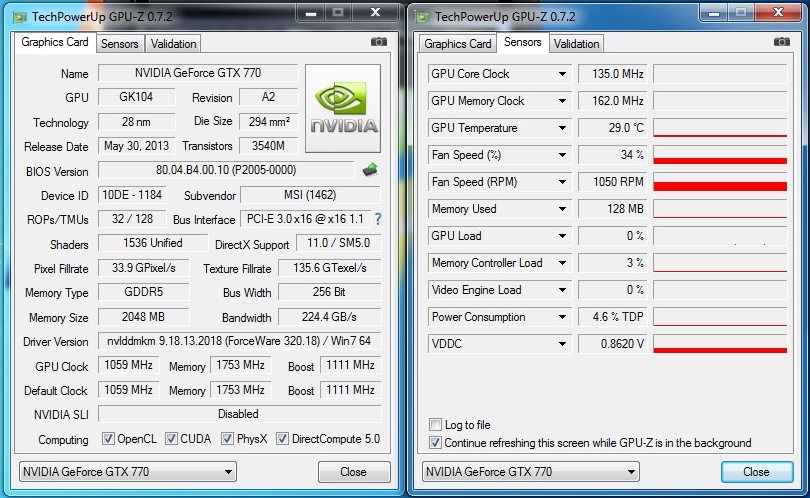Viewport: 810px width, 498px height.
Task: Open the Fan Speed (RPM) sensor dropdown
Action: coord(562,182)
